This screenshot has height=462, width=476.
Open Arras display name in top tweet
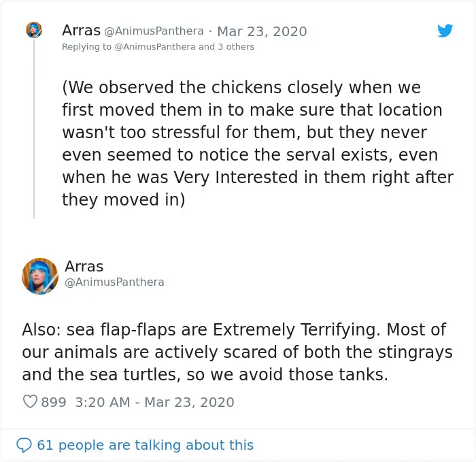point(81,31)
